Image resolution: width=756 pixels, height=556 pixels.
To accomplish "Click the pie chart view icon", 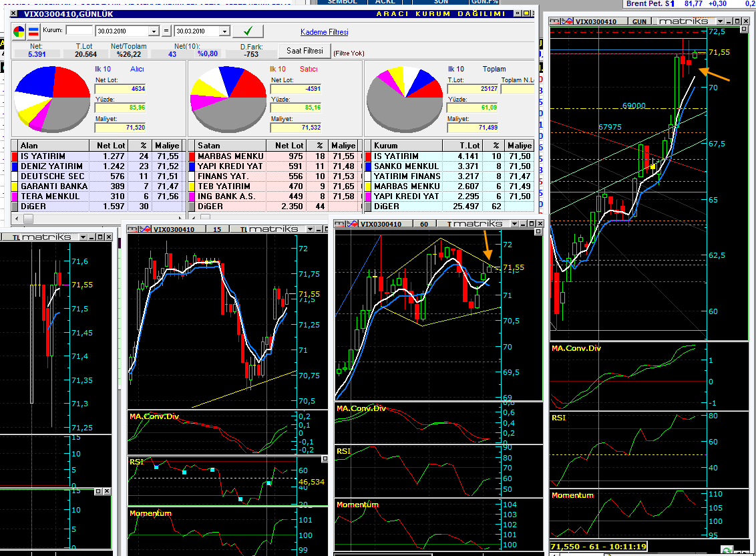I will (x=19, y=32).
